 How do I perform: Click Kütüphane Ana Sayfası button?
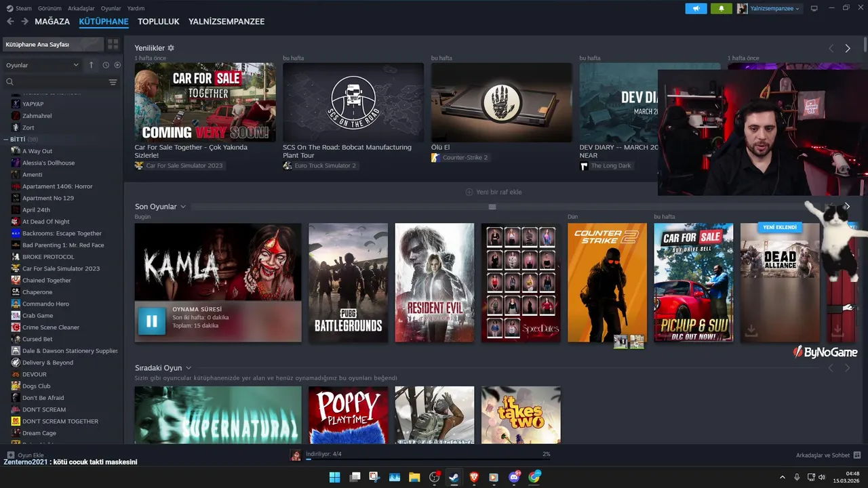tap(53, 44)
